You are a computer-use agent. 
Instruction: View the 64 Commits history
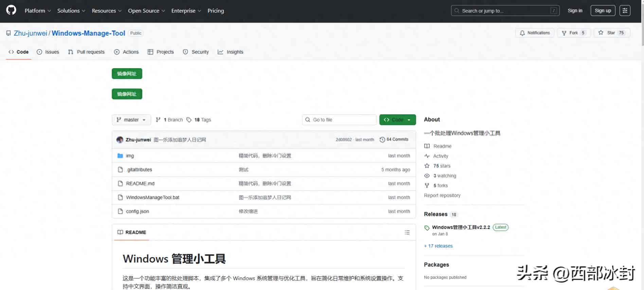pos(394,139)
